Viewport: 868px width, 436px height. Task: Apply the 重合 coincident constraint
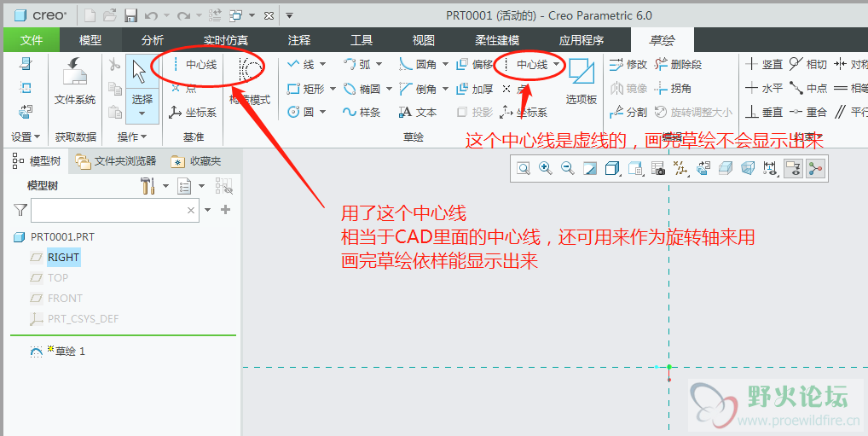(x=807, y=113)
